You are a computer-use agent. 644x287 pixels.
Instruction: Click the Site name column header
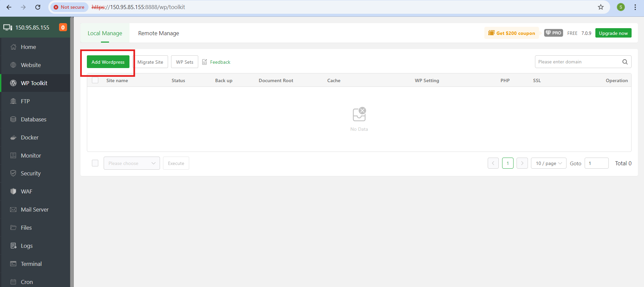[x=117, y=80]
